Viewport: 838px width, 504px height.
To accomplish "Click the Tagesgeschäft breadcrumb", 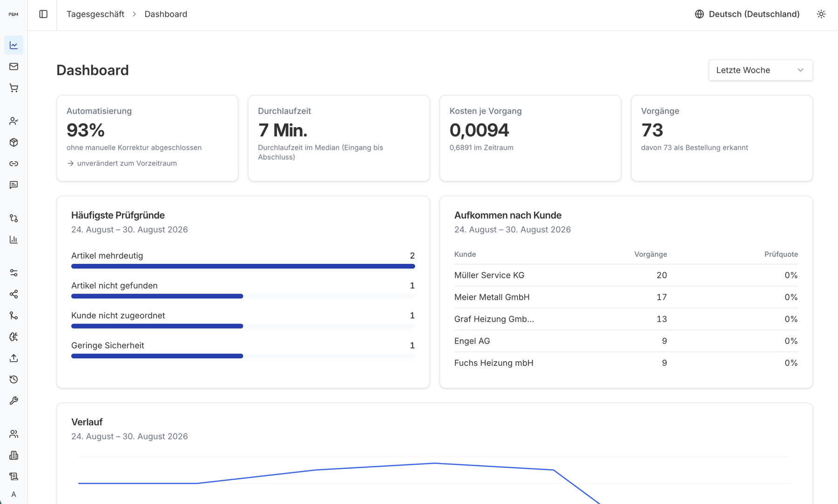I will 95,14.
